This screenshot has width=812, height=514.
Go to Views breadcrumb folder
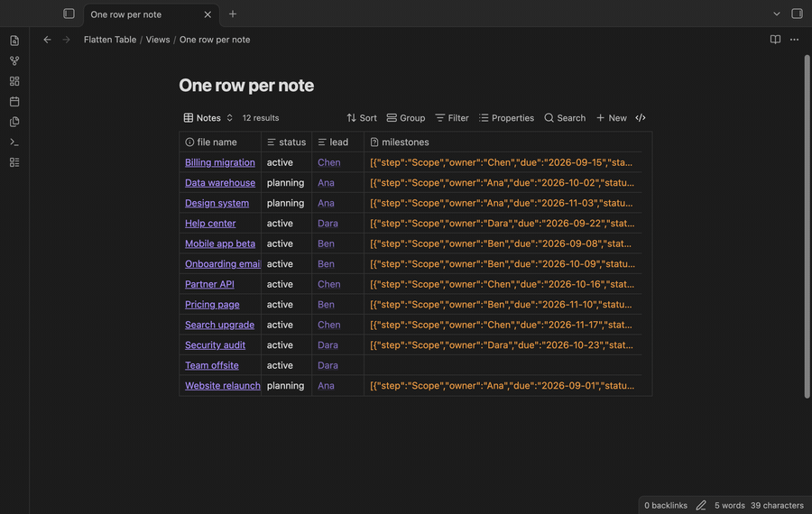158,40
